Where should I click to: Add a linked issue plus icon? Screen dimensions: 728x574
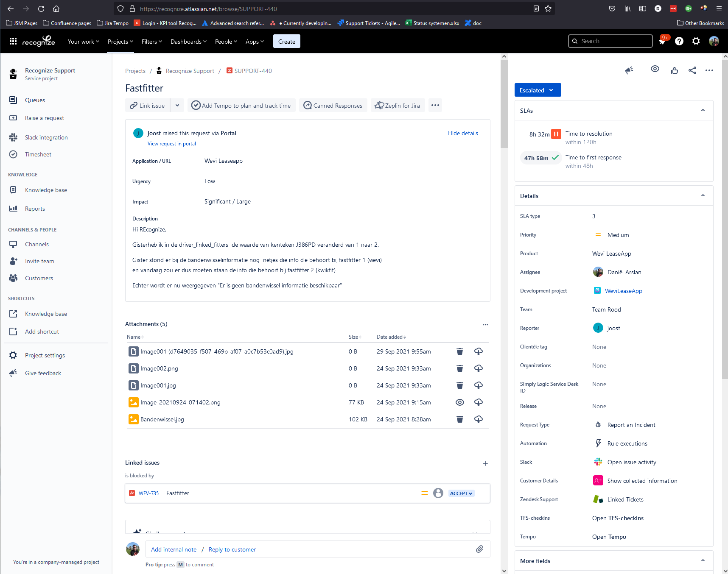point(485,463)
